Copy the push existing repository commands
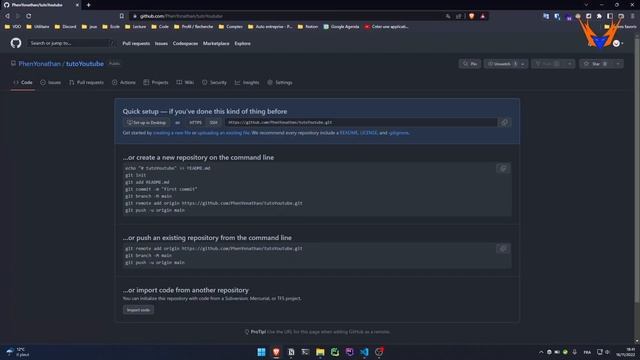640x360 pixels. [503, 249]
